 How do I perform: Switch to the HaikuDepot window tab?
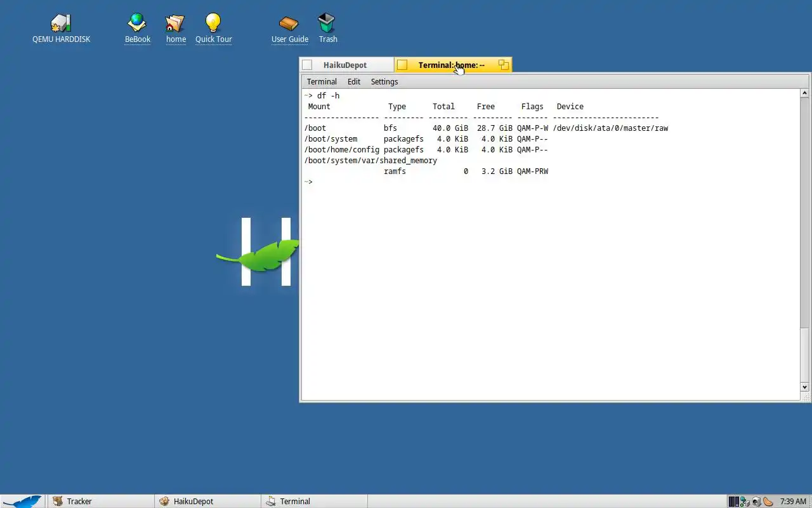[345, 65]
